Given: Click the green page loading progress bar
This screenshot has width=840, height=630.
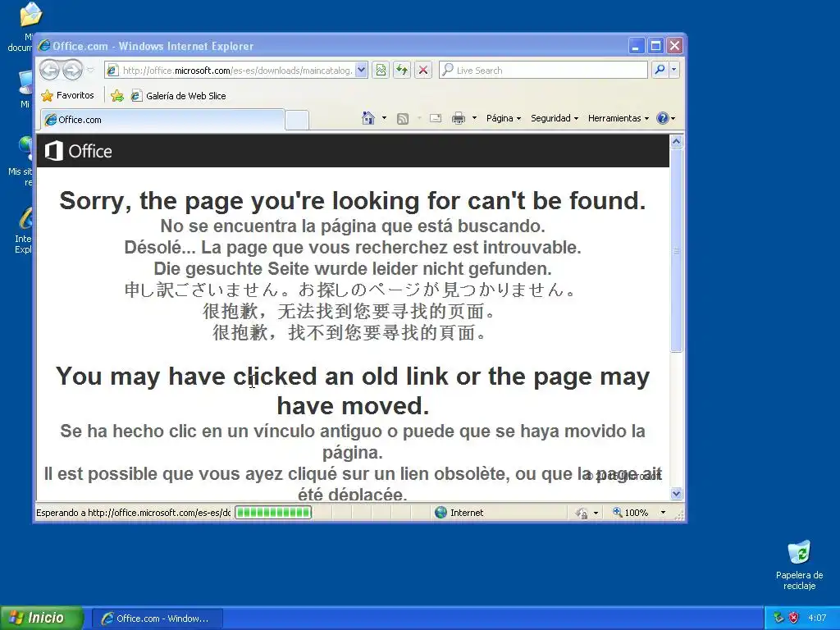Looking at the screenshot, I should click(273, 513).
